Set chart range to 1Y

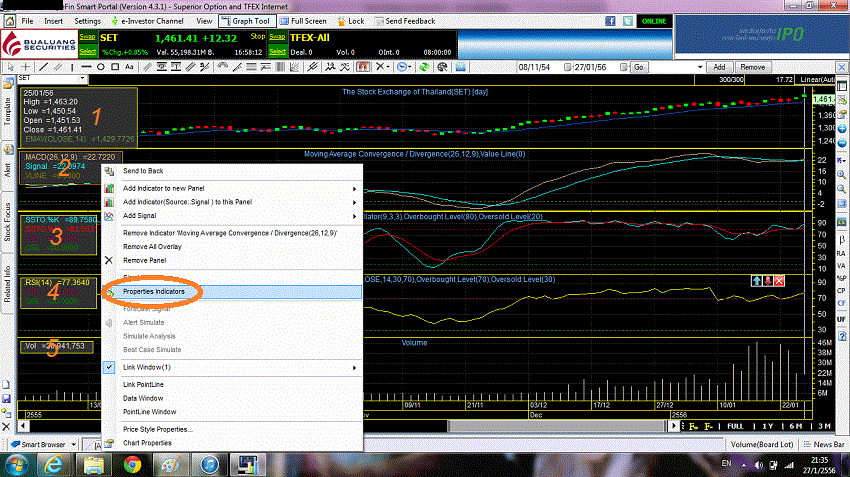(768, 427)
